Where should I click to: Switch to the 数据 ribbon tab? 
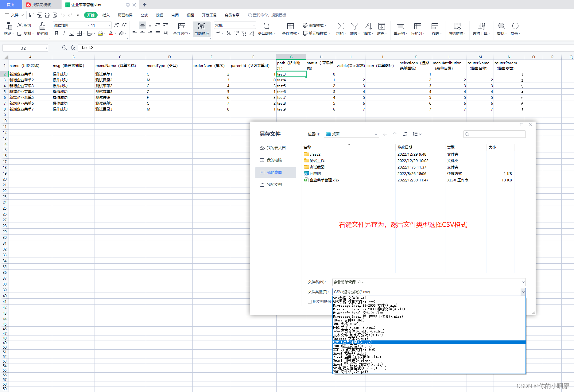point(160,15)
